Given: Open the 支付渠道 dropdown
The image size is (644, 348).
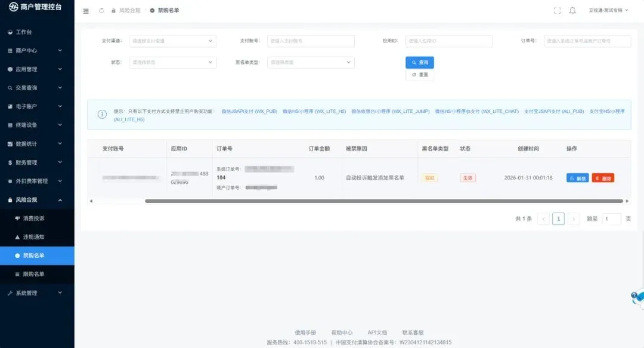Looking at the screenshot, I should (172, 41).
